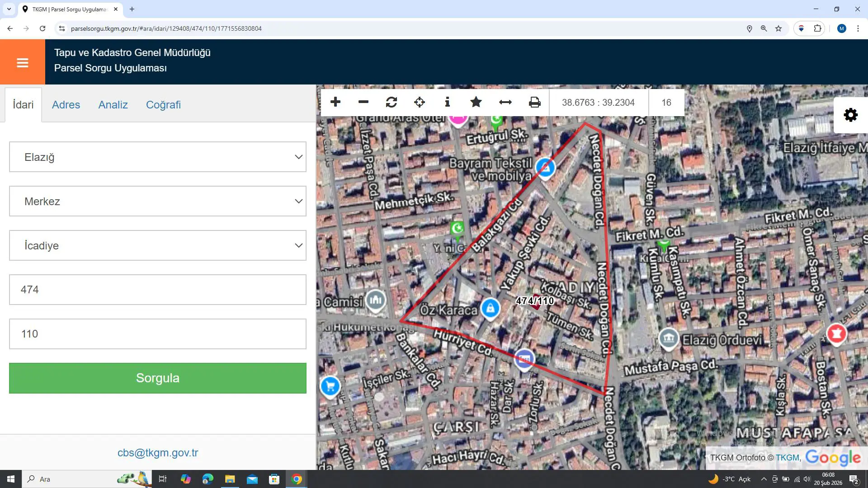The height and width of the screenshot is (488, 868).
Task: Open the orange hamburger menu
Action: [x=23, y=62]
